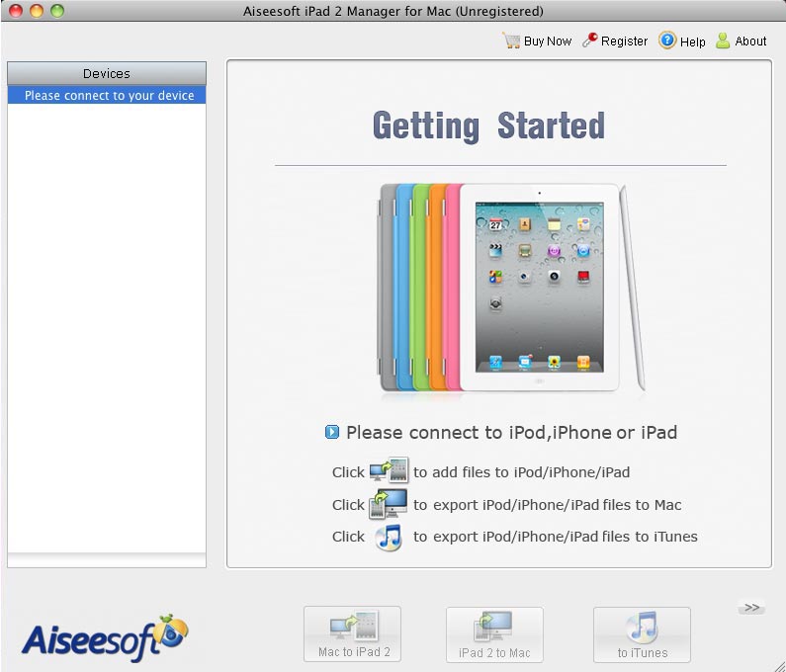The height and width of the screenshot is (672, 786).
Task: Click the to iTunes button
Action: pyautogui.click(x=642, y=634)
